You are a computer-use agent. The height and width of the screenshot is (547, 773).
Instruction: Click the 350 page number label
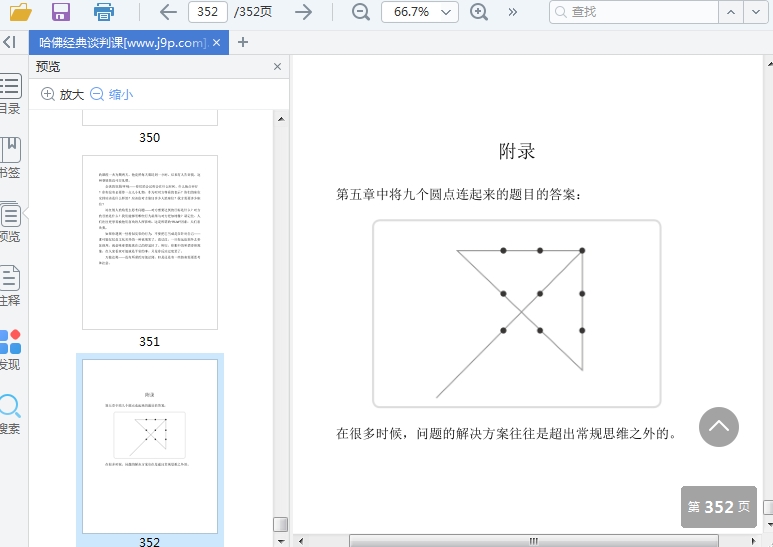(x=149, y=137)
